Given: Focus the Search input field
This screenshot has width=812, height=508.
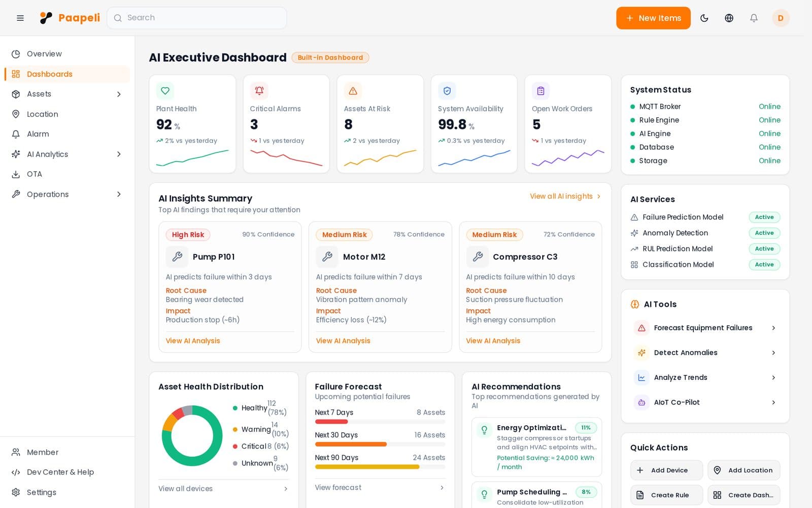Looking at the screenshot, I should [197, 18].
